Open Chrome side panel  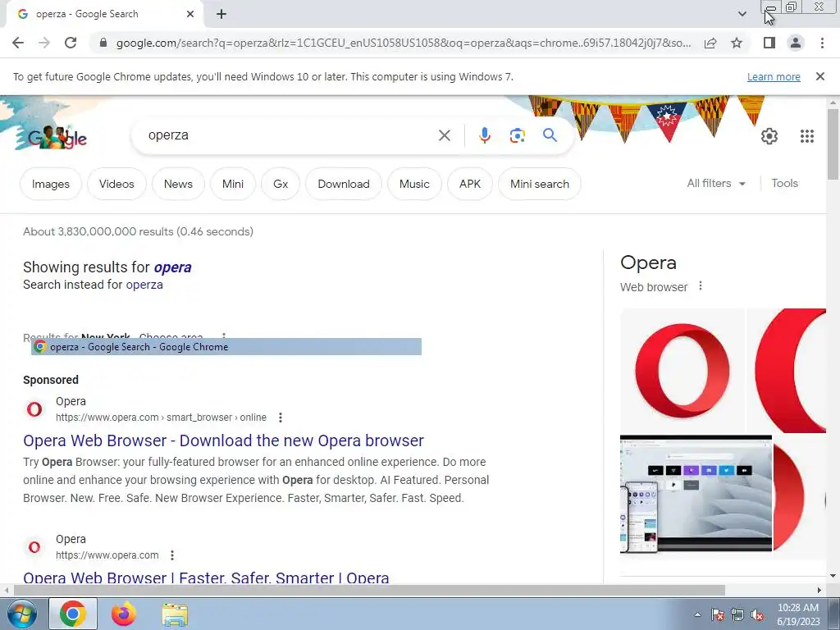point(769,43)
